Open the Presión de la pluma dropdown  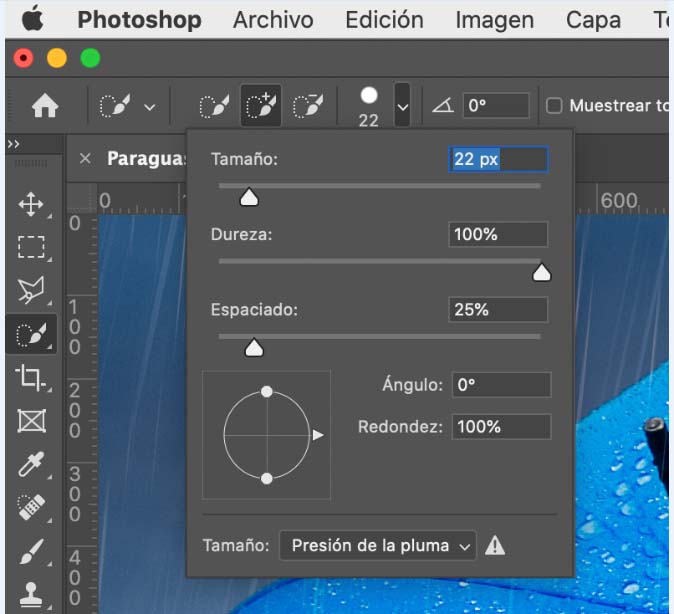[377, 546]
